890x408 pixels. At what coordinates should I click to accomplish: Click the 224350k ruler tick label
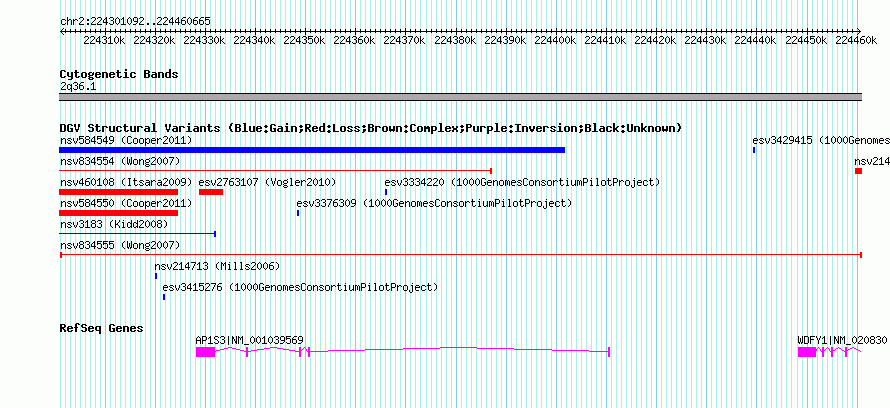(305, 40)
